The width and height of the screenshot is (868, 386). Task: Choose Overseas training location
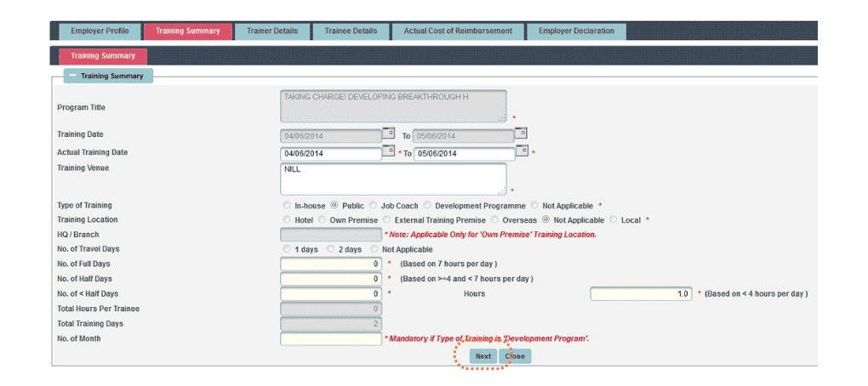pos(495,219)
